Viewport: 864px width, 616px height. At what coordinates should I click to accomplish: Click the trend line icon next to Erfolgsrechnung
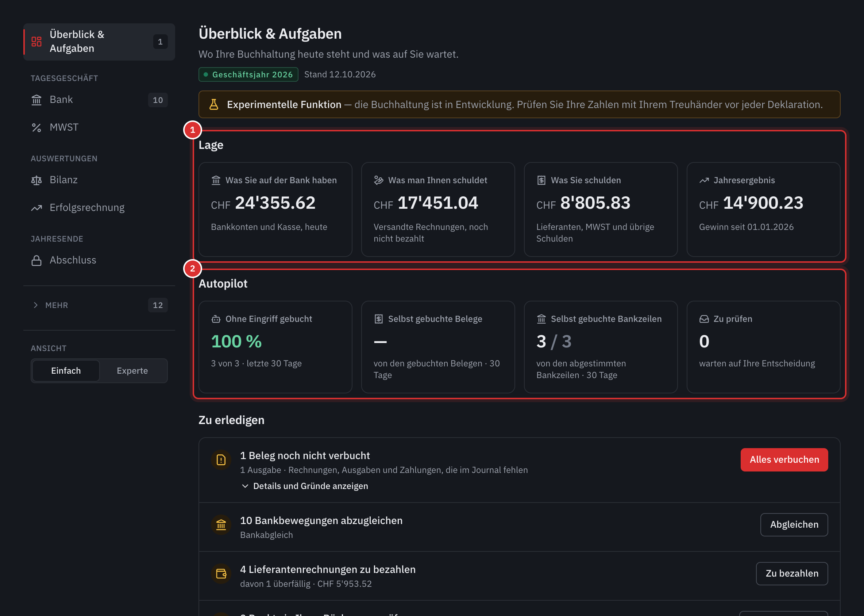click(x=36, y=208)
